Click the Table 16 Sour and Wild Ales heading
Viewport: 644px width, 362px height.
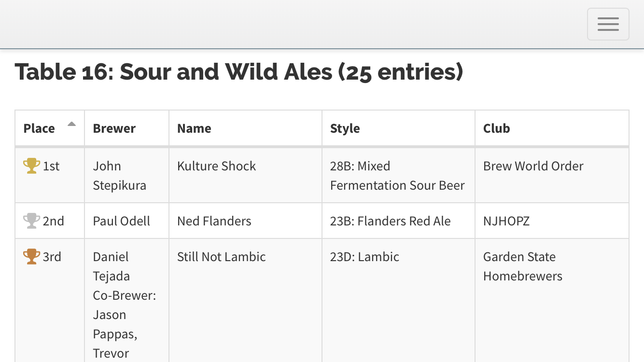click(239, 72)
